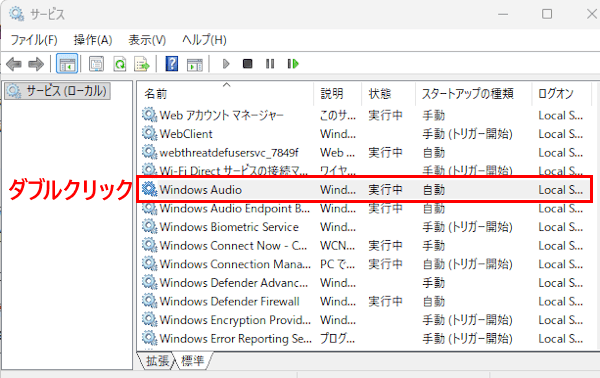The width and height of the screenshot is (600, 378).
Task: Click the Back arrow toolbar icon
Action: tap(14, 64)
